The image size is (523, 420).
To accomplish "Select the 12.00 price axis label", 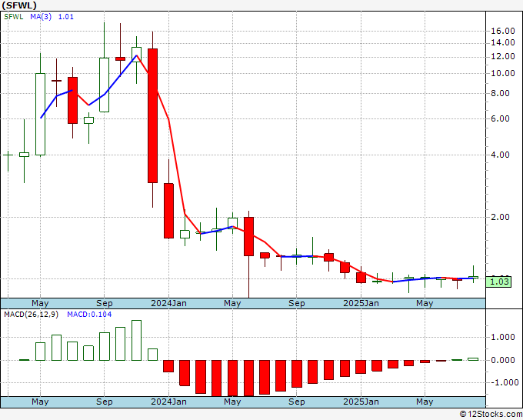I will 503,57.
